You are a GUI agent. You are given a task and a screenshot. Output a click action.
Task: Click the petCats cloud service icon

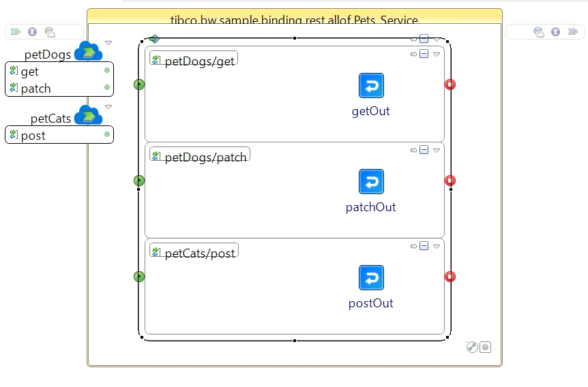click(89, 116)
